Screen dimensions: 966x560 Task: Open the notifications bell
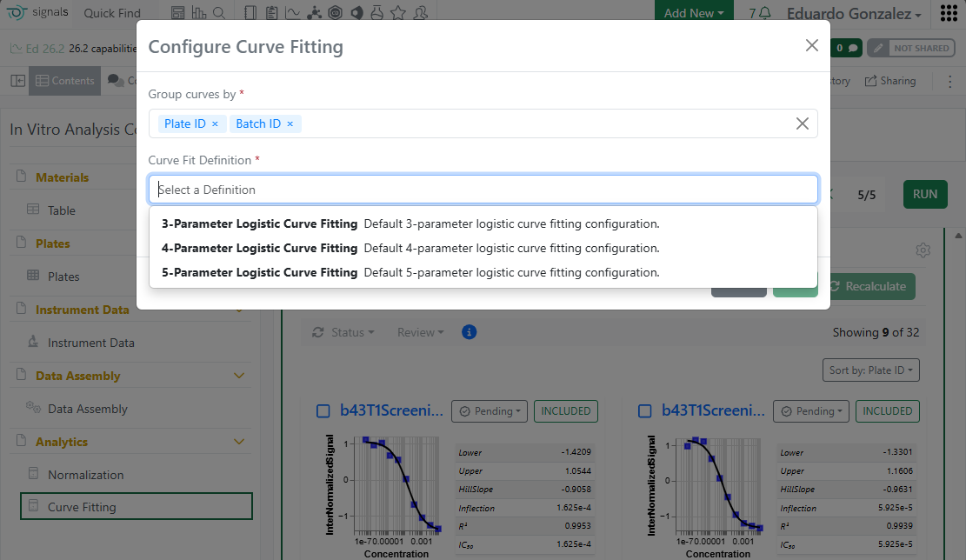[x=765, y=13]
